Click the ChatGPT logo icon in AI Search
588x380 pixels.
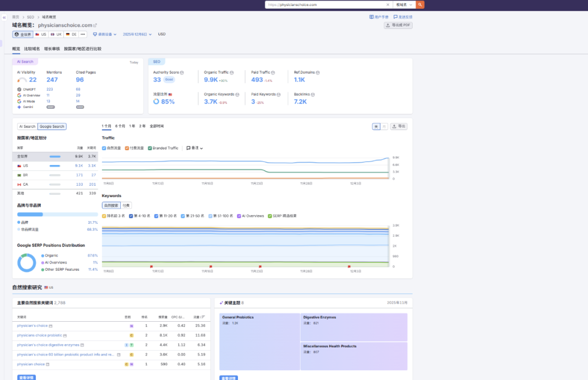[19, 89]
